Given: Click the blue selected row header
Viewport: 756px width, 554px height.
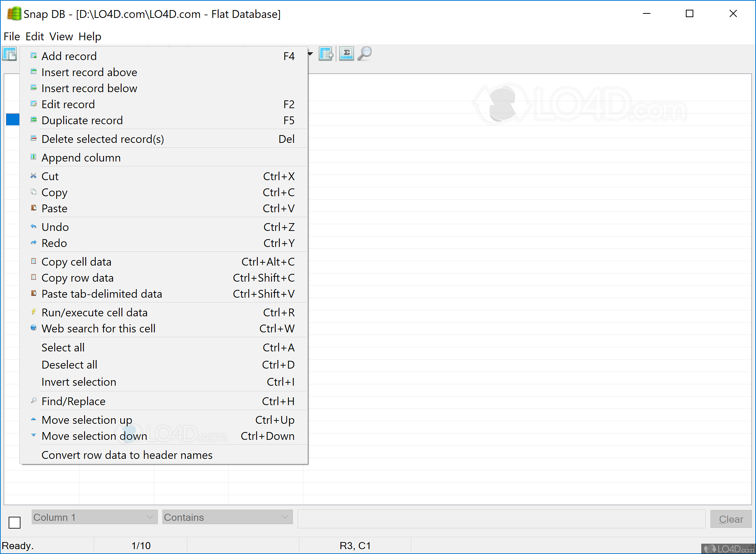Looking at the screenshot, I should [13, 120].
